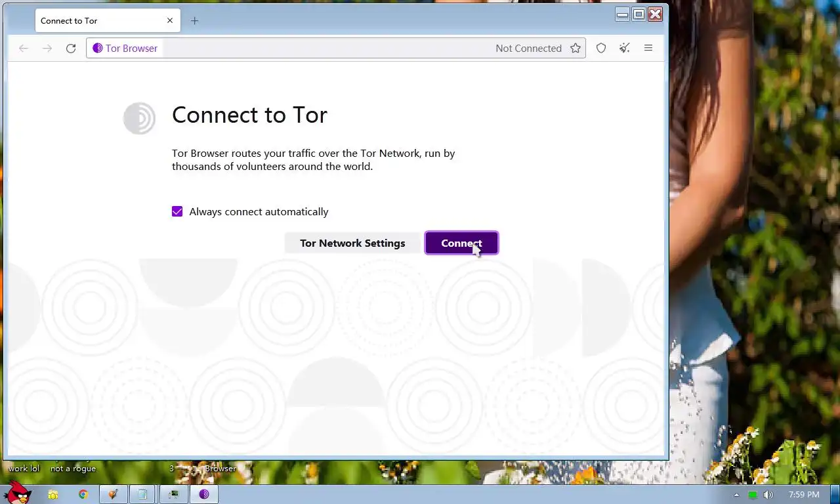
Task: Click the Show Desktop strip
Action: (x=835, y=495)
